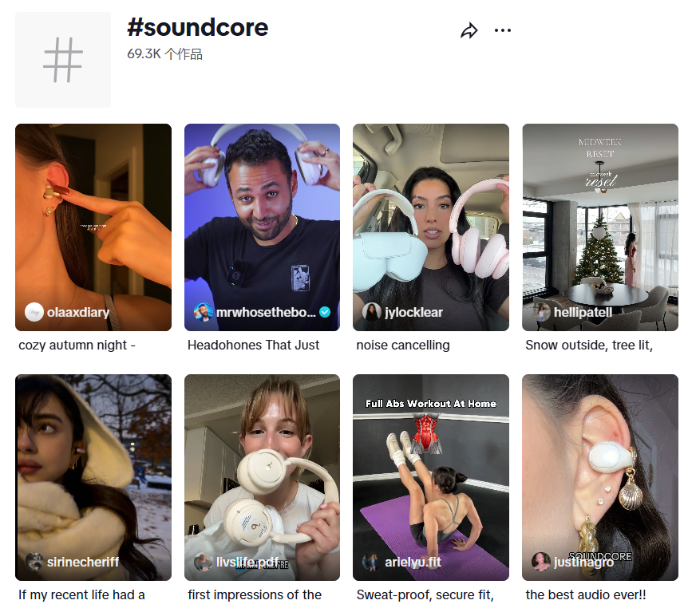Viewport: 688px width, 616px height.
Task: Click olaaxdiary's profile avatar
Action: [34, 312]
